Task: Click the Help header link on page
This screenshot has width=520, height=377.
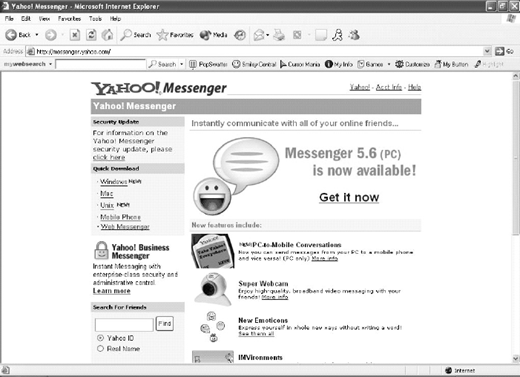Action: pos(414,87)
